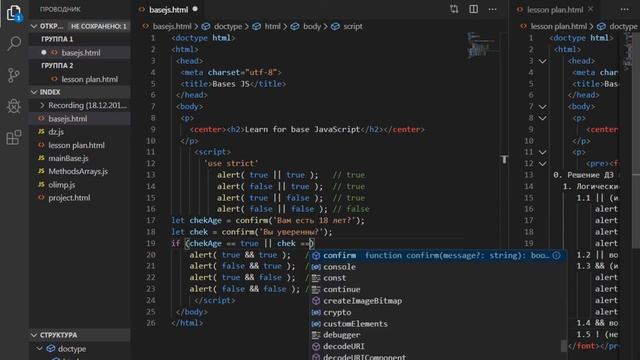The height and width of the screenshot is (360, 640).
Task: Open the Search view in activity bar
Action: 14,43
